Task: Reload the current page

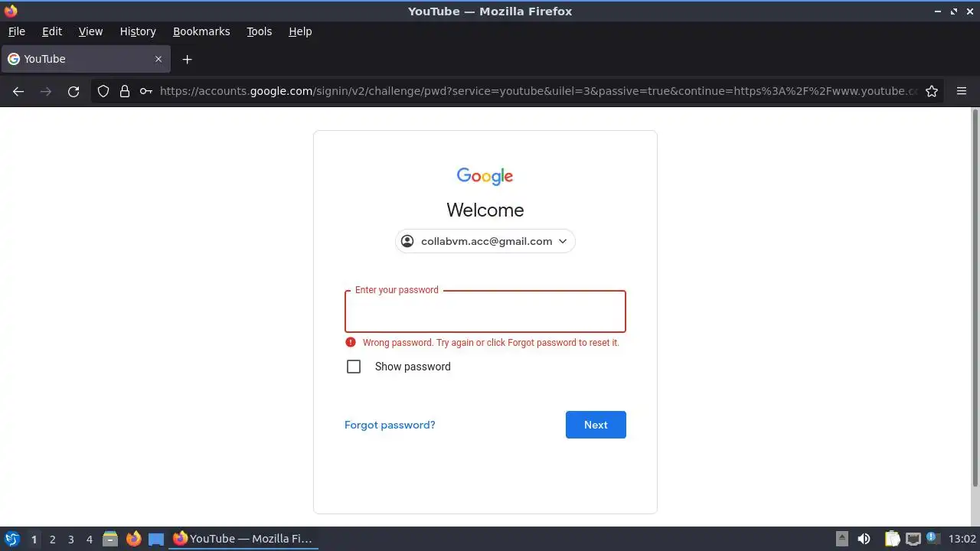Action: (73, 91)
